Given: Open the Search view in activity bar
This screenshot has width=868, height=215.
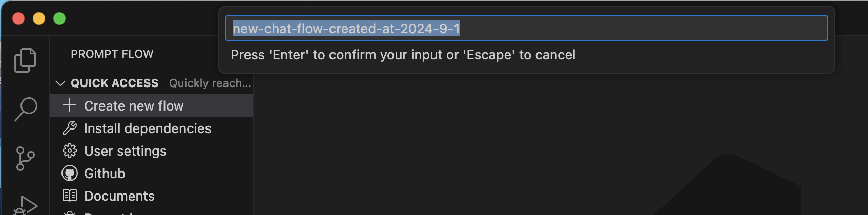Looking at the screenshot, I should tap(26, 109).
